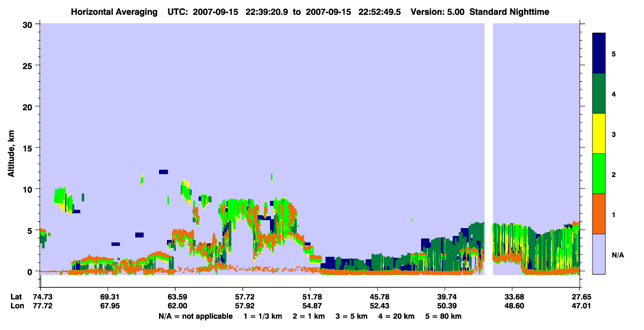Click latitude value 69.31
This screenshot has height=330, width=644.
(107, 297)
